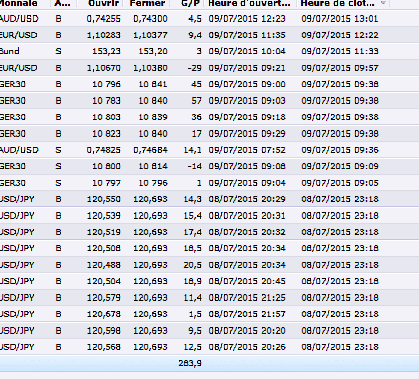The image size is (419, 379).
Task: Select the G/P value 14,3
Action: click(x=193, y=199)
